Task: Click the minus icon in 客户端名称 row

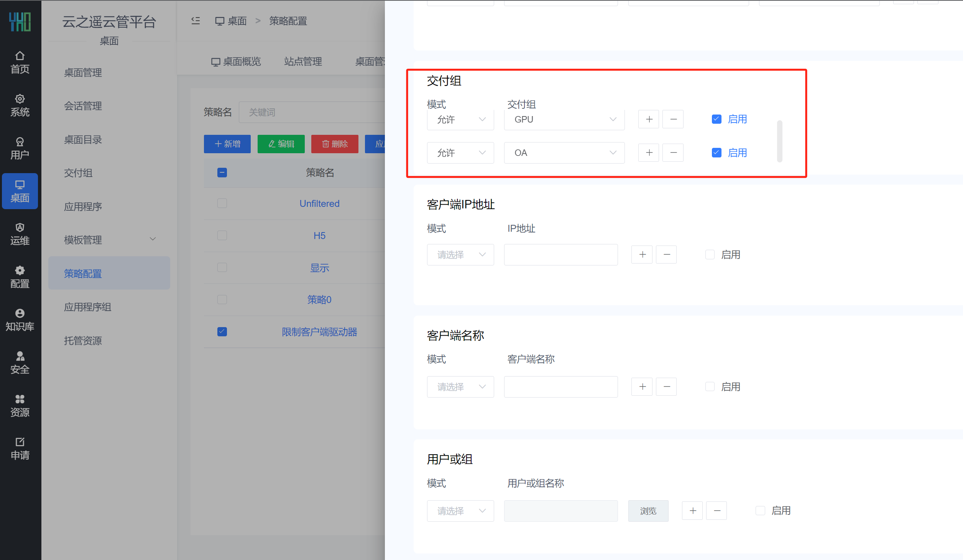Action: pyautogui.click(x=666, y=387)
